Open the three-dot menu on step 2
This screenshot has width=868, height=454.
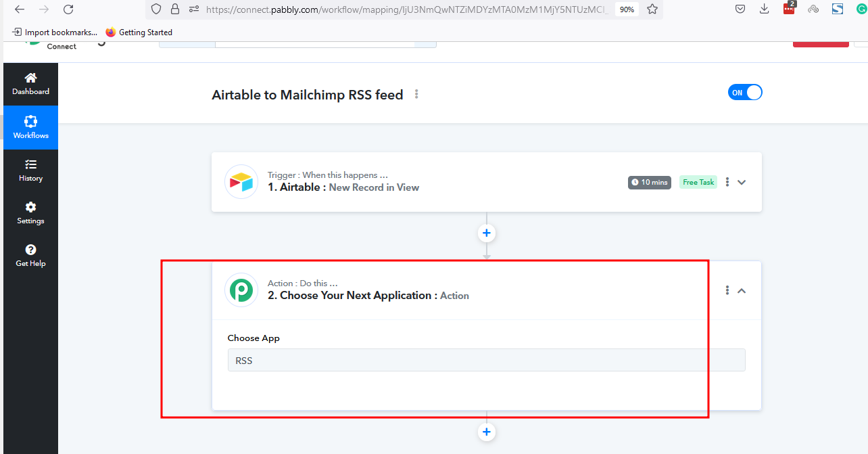(x=727, y=290)
